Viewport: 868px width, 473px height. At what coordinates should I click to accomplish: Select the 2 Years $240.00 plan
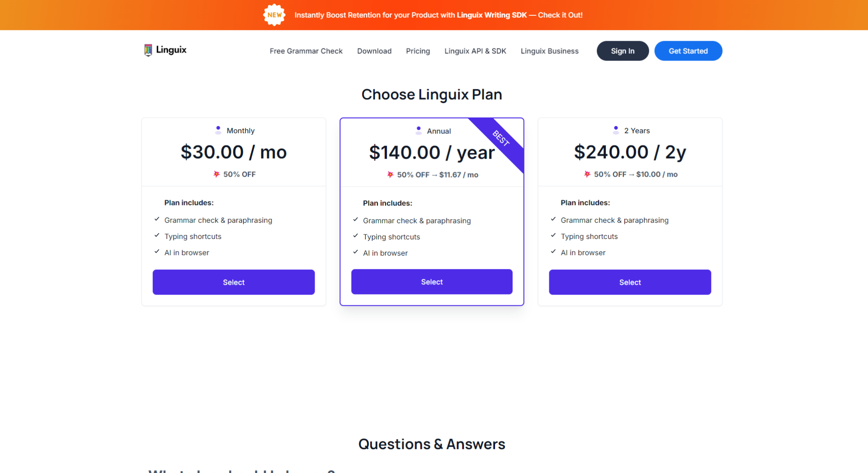630,282
